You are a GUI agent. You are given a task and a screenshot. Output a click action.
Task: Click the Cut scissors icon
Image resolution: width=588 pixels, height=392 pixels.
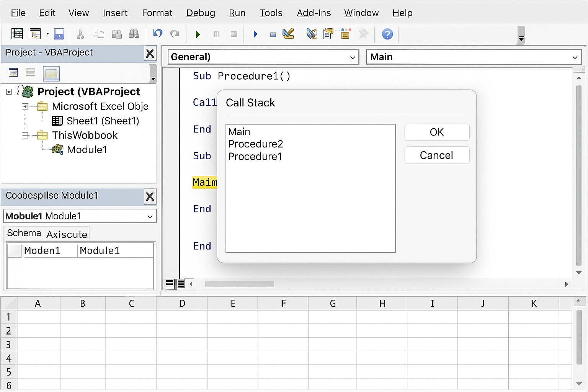pyautogui.click(x=80, y=34)
